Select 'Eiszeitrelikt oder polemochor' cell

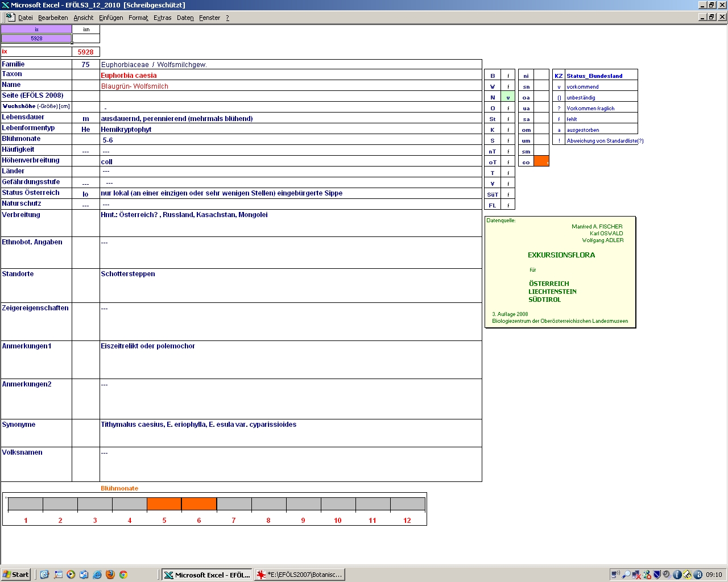(291, 360)
